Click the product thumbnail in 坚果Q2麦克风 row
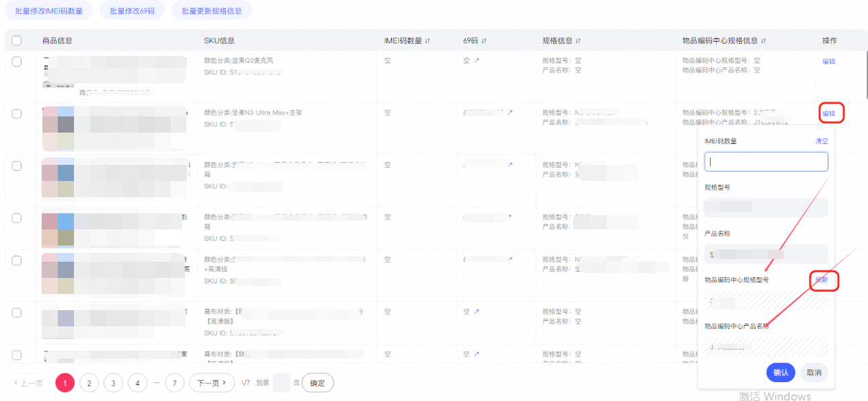 click(x=58, y=72)
